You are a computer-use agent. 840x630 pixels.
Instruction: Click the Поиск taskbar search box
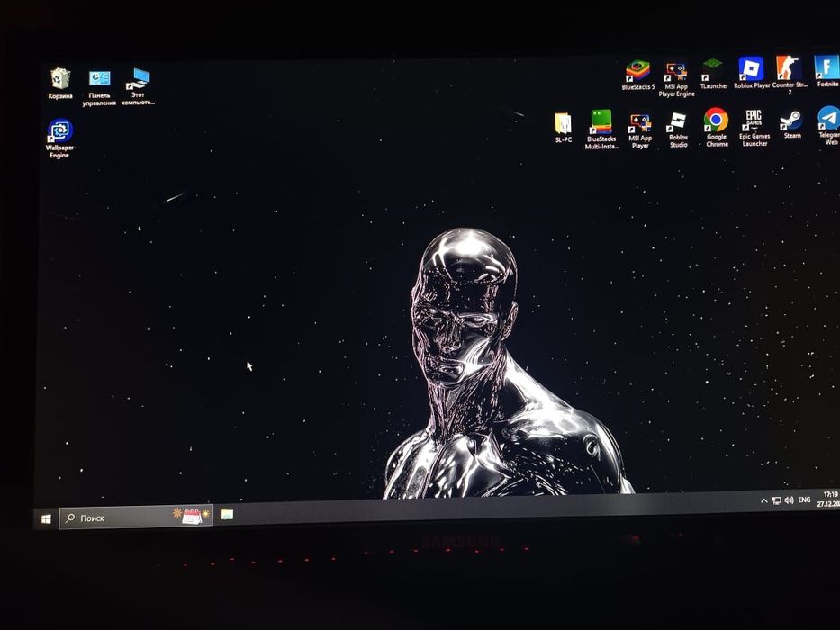click(136, 517)
